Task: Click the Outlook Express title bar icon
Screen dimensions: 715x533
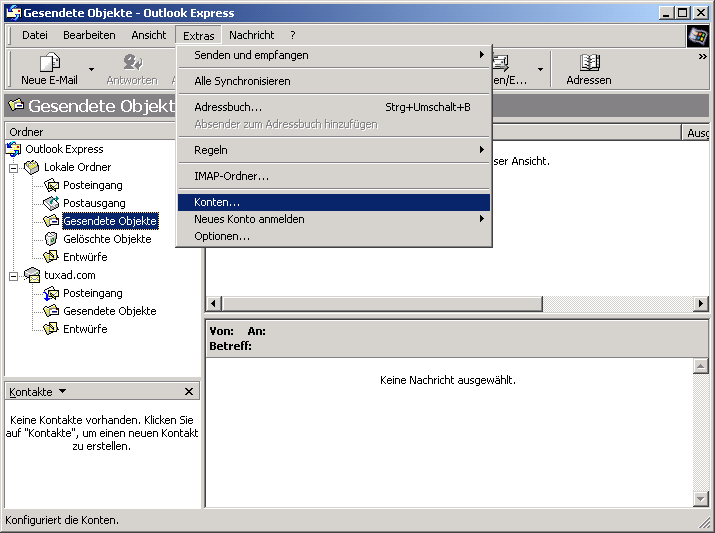Action: coord(13,13)
